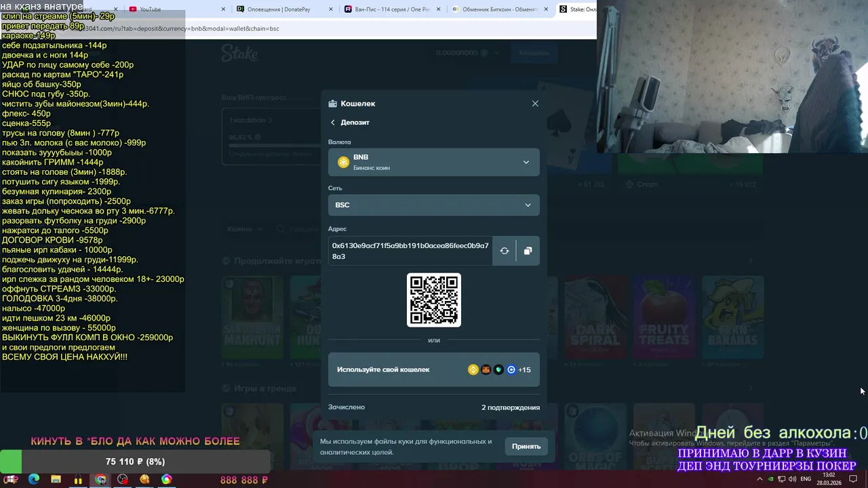Screen dimensions: 868x488
Task: Switch to the YouTube tab
Action: [x=170, y=9]
